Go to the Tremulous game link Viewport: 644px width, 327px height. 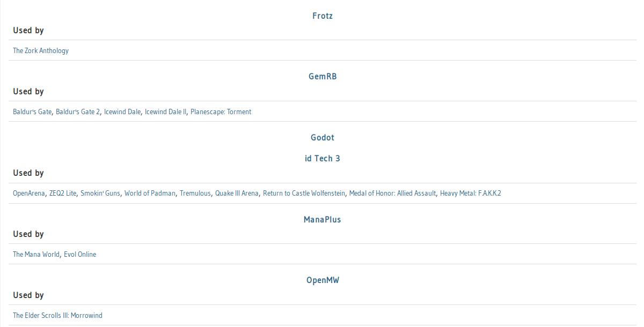coord(195,194)
